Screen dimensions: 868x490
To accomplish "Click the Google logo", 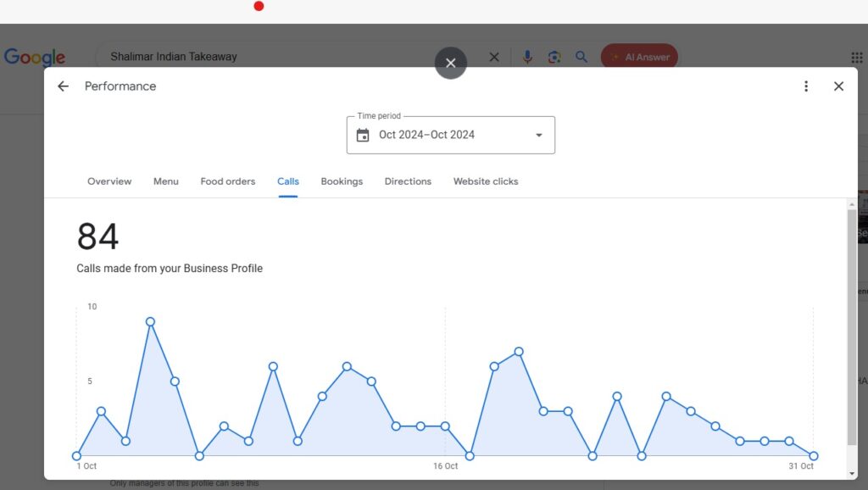I will (x=35, y=58).
